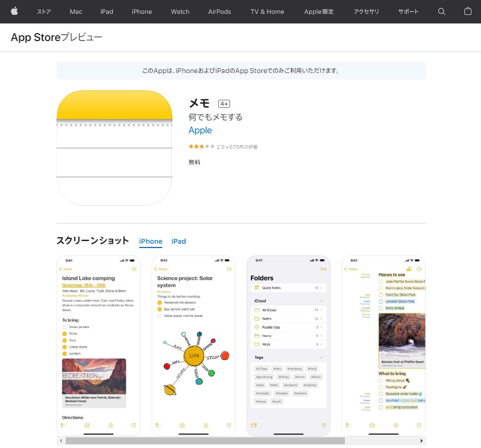This screenshot has height=448, width=481.
Task: Open the Folders screenshot
Action: [x=288, y=346]
